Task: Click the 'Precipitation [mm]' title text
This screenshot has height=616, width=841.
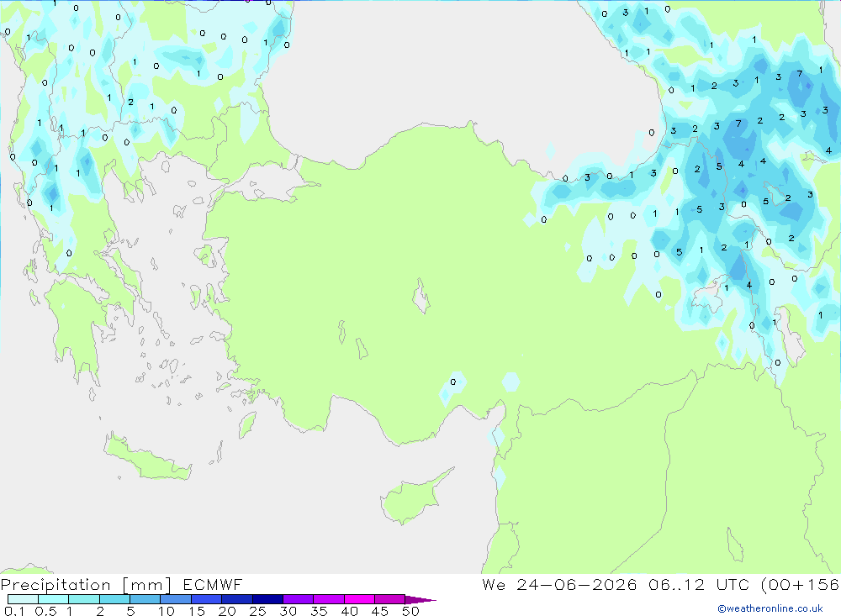Action: click(87, 585)
